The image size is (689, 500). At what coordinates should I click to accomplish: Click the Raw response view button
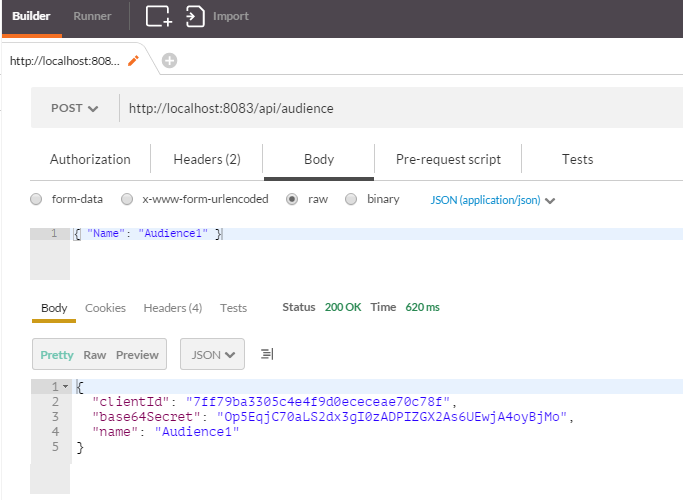[95, 354]
